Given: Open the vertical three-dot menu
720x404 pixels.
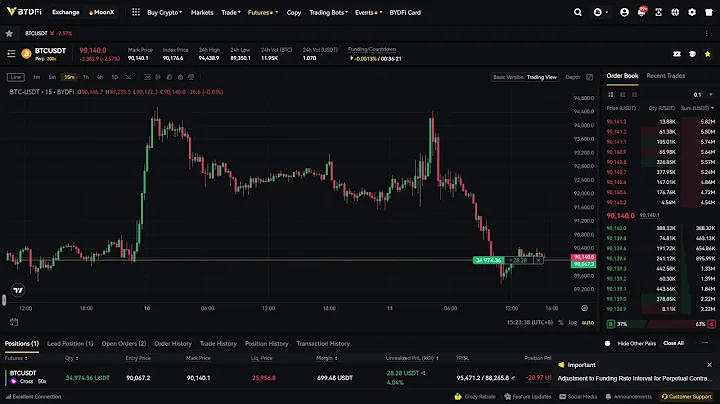Looking at the screenshot, I should pyautogui.click(x=706, y=33).
